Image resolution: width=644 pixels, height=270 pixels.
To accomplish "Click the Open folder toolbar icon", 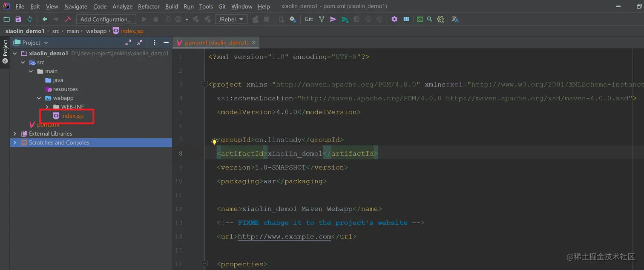I will click(x=6, y=19).
